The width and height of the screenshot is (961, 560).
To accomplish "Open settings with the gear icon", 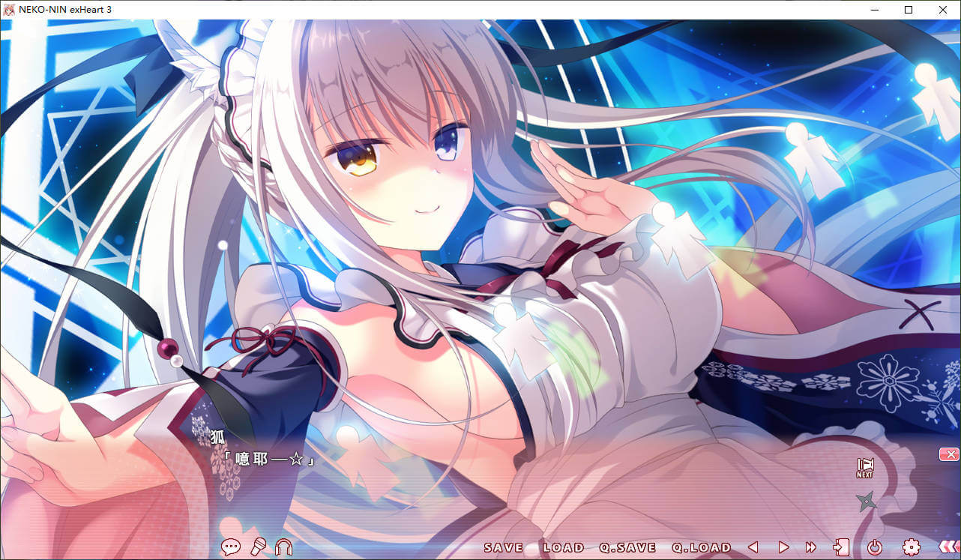I will click(x=911, y=548).
